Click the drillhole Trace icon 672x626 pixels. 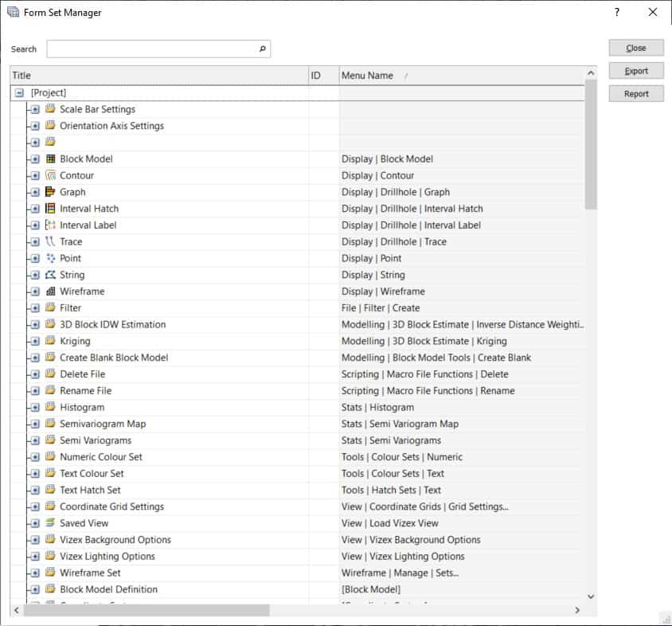pyautogui.click(x=51, y=241)
